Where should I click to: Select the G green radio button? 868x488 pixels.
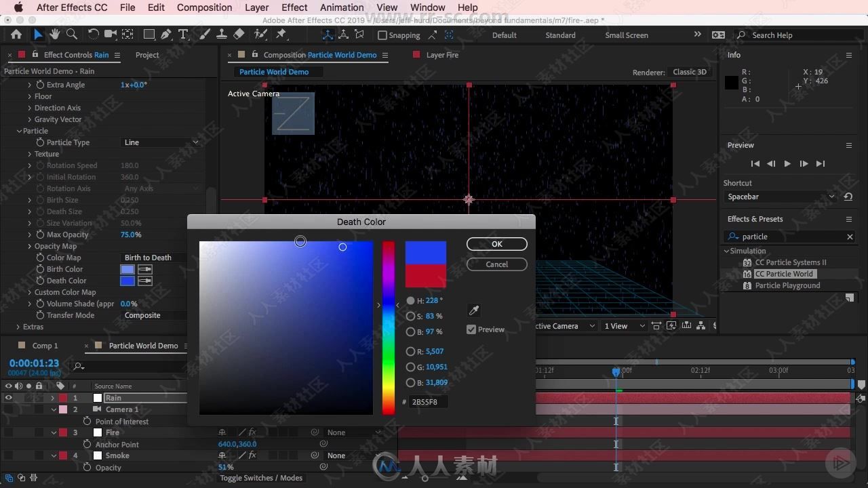[410, 367]
